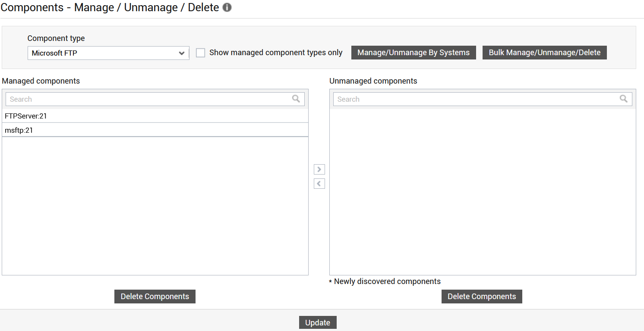The image size is (644, 331).
Task: Move selection to managed with left arrow
Action: (319, 184)
